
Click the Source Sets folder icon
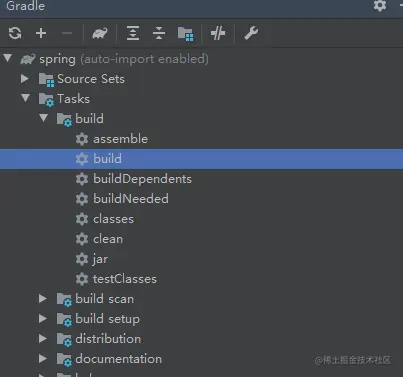point(46,80)
